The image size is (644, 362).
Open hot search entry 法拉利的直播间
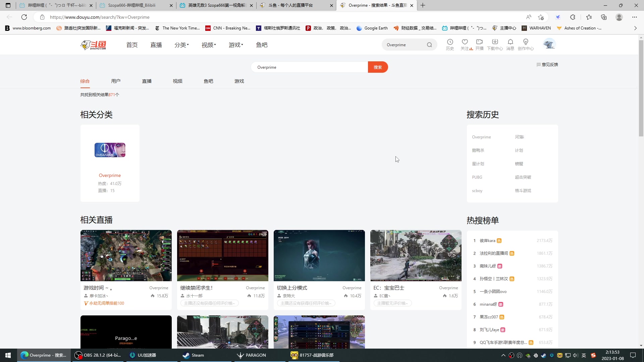click(x=494, y=253)
